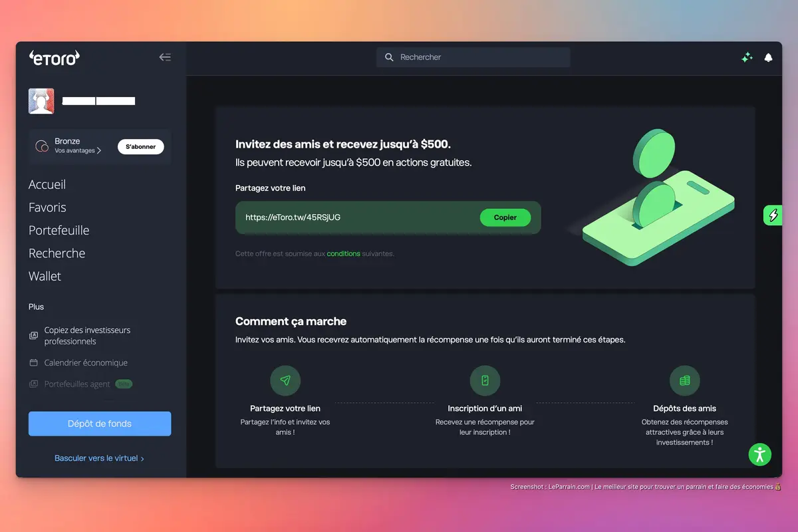Viewport: 798px width, 532px height.
Task: Click Basculer vers le virtuel link
Action: [x=99, y=458]
